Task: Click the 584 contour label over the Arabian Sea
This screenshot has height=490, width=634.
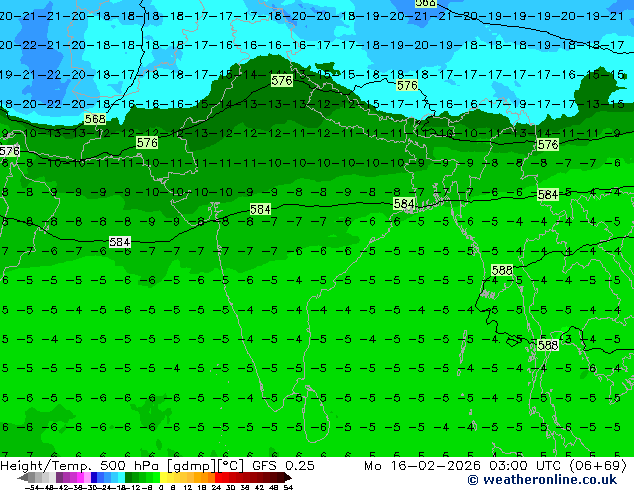Action: click(x=120, y=242)
